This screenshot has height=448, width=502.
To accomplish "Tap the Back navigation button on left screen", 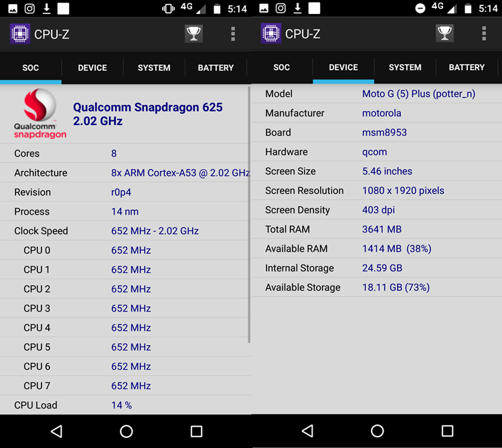I will (57, 431).
